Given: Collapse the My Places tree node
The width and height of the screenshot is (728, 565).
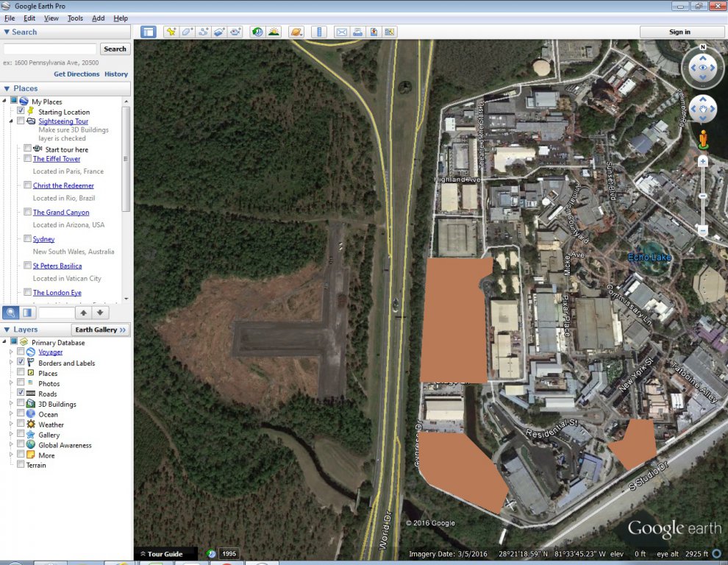Looking at the screenshot, I should click(4, 101).
